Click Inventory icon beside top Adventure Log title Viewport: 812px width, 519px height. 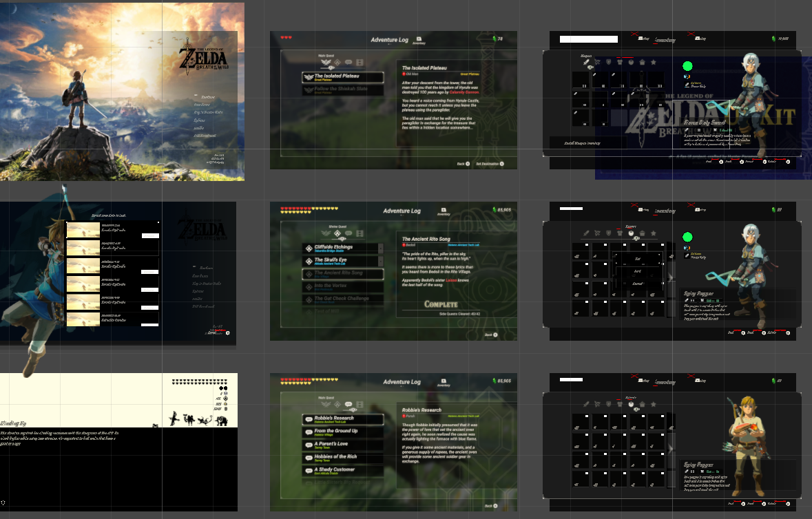[419, 39]
